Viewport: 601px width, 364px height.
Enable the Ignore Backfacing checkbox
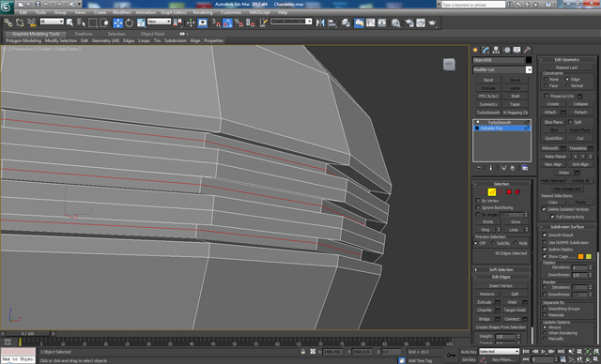point(478,207)
